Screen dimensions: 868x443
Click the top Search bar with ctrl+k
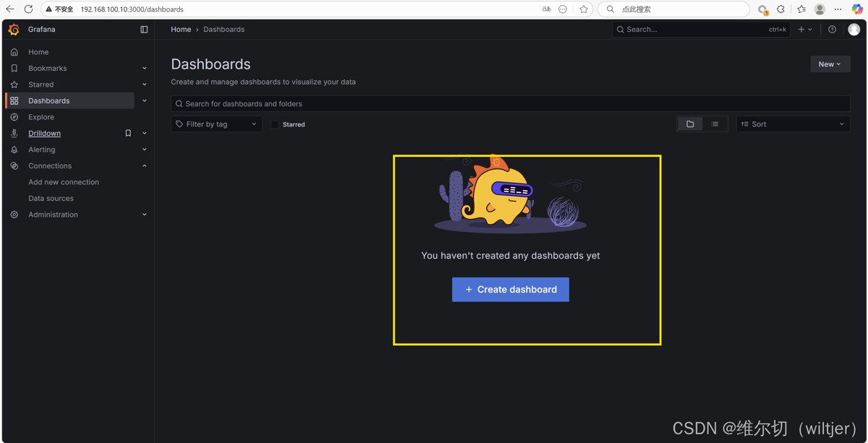pos(701,30)
